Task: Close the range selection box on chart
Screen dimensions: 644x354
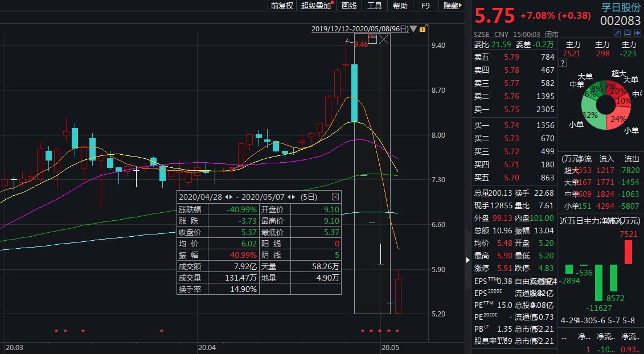Action: tap(384, 39)
